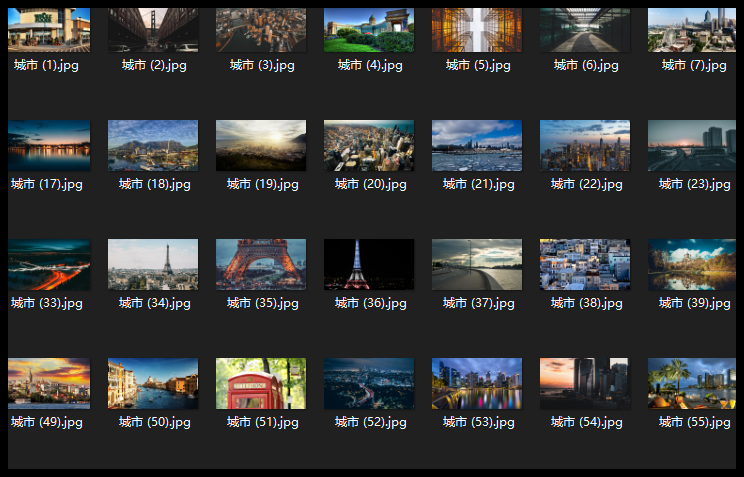This screenshot has height=477, width=744.
Task: Click the file name 城市 (35).jpg
Action: click(x=263, y=303)
